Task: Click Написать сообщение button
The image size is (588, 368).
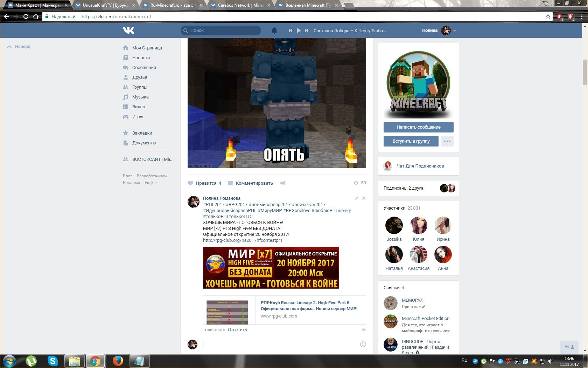Action: click(x=419, y=127)
